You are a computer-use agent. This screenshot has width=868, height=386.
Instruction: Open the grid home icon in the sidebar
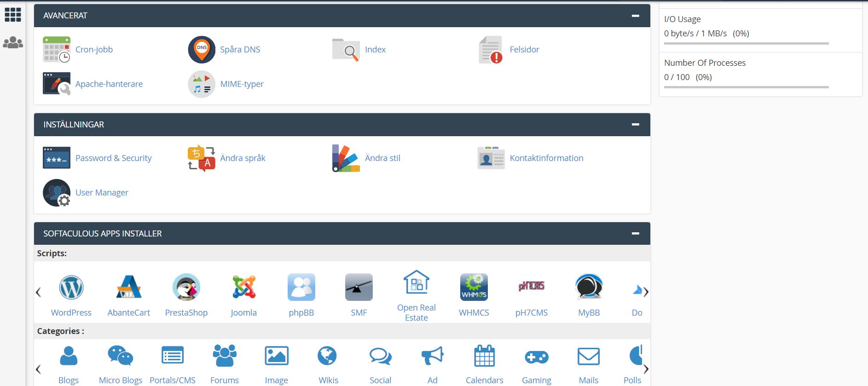click(13, 15)
